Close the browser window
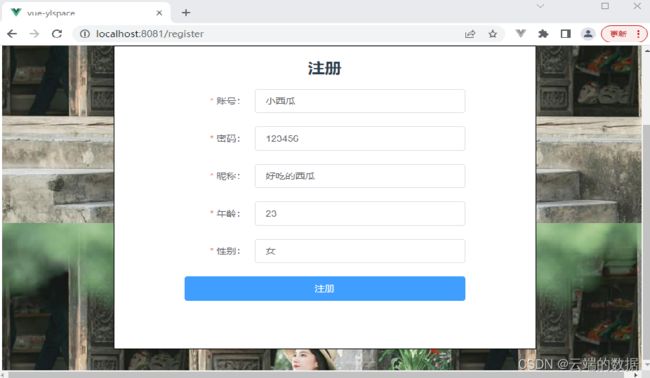Image resolution: width=650 pixels, height=378 pixels. tap(638, 6)
